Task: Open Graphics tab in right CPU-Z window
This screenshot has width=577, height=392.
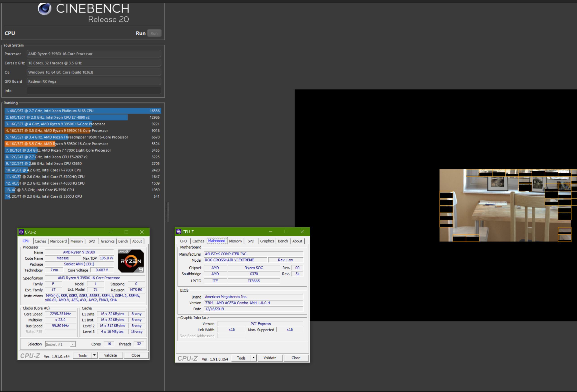Action: pos(267,241)
